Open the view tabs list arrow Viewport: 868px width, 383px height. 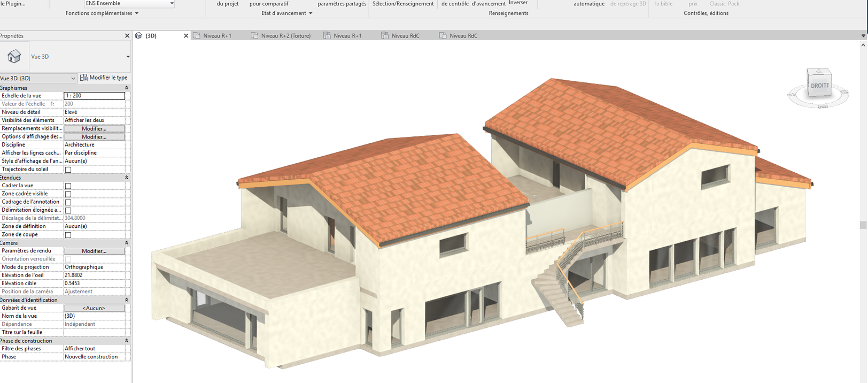tap(863, 36)
